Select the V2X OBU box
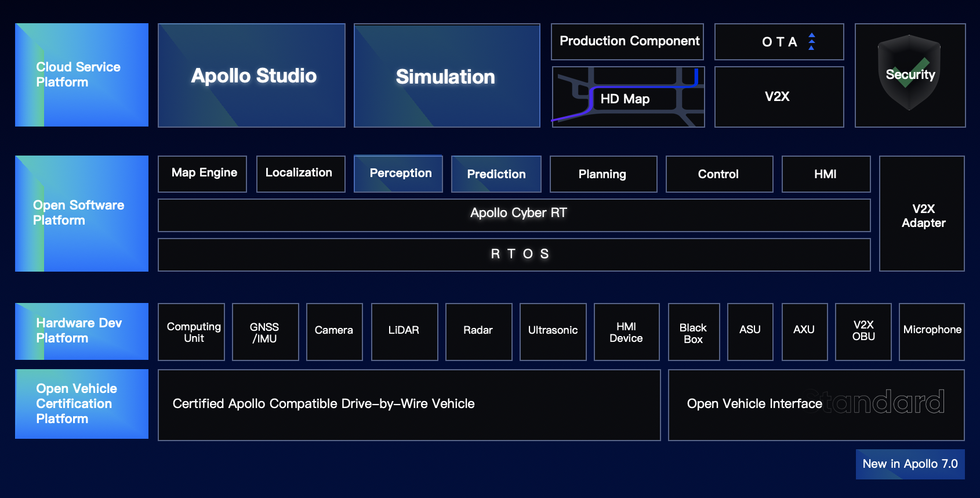 pyautogui.click(x=863, y=332)
